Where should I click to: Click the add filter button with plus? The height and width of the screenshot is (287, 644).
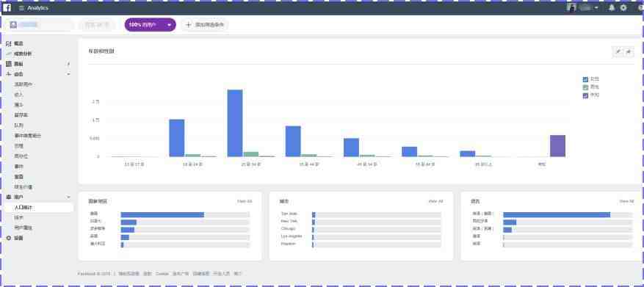click(205, 25)
